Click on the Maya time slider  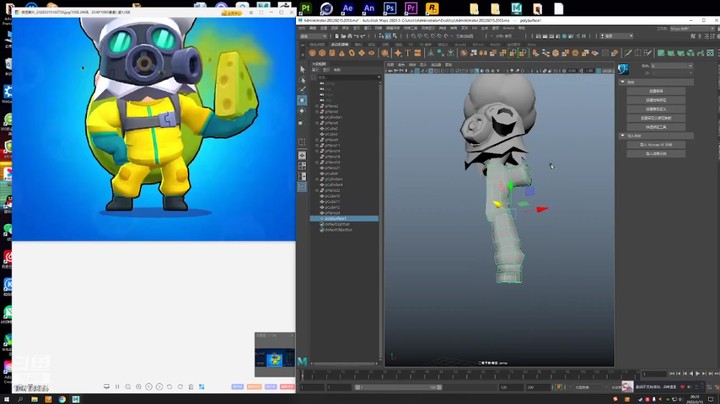(468, 375)
